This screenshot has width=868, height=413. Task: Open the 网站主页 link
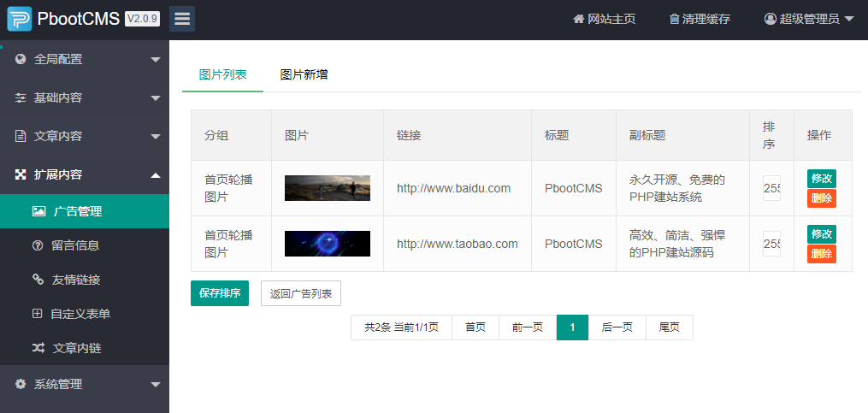pyautogui.click(x=605, y=19)
